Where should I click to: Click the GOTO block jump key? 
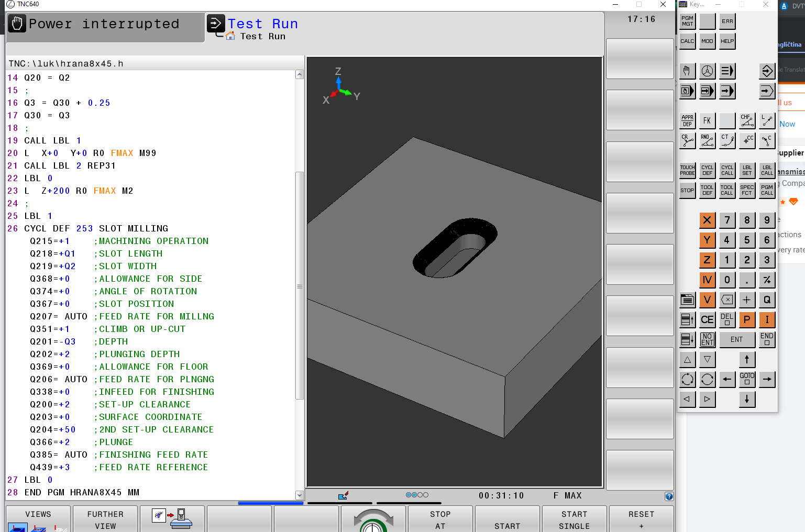tap(747, 379)
